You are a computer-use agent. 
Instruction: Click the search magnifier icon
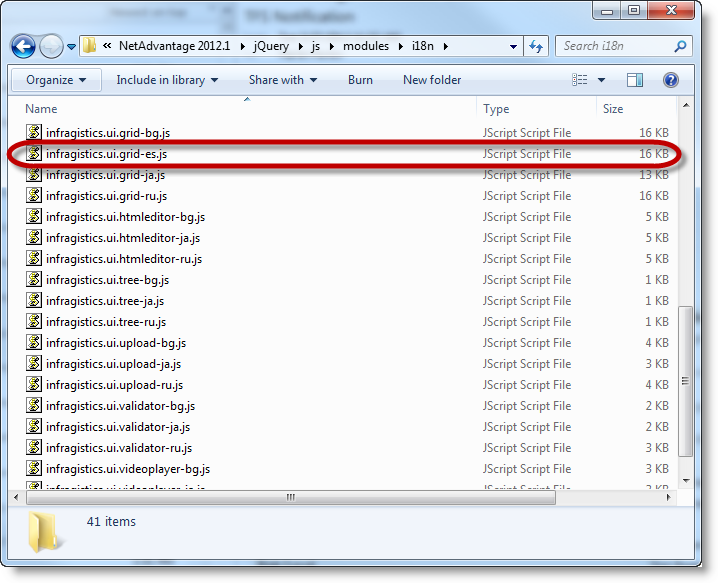680,46
